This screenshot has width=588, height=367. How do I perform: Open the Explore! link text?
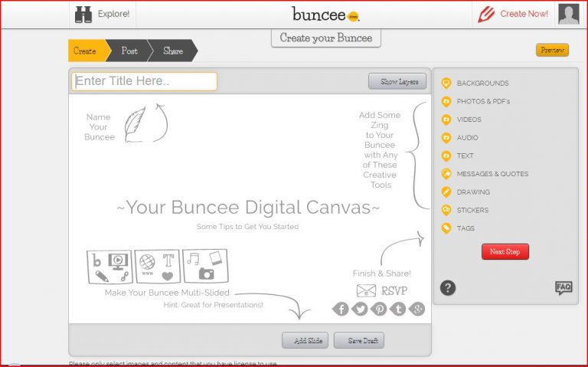pyautogui.click(x=113, y=14)
